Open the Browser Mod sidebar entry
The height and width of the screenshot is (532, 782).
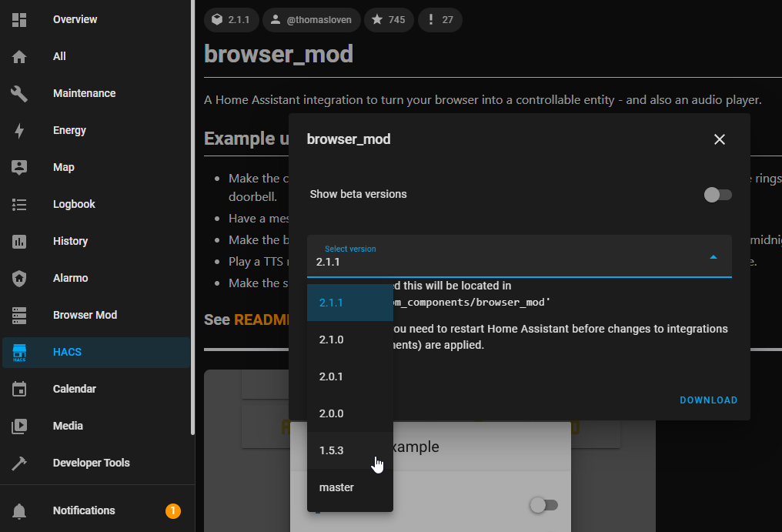click(x=85, y=315)
